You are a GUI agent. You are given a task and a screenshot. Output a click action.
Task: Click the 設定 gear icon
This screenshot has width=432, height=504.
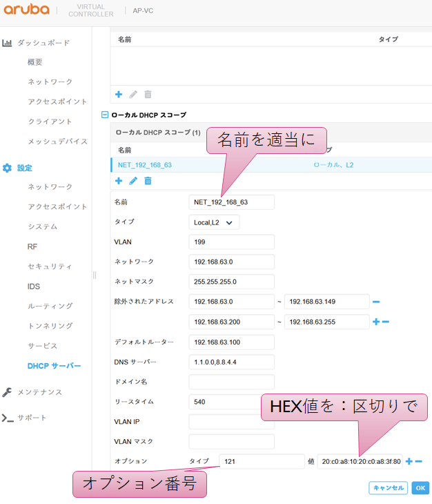[x=7, y=168]
